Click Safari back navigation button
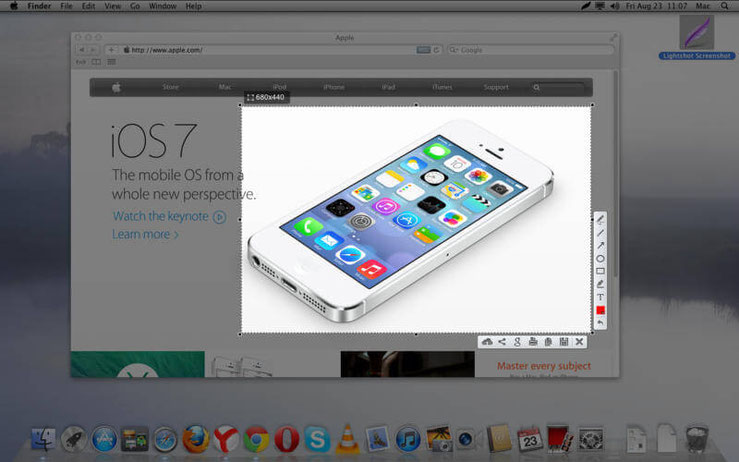The height and width of the screenshot is (462, 739). (82, 50)
